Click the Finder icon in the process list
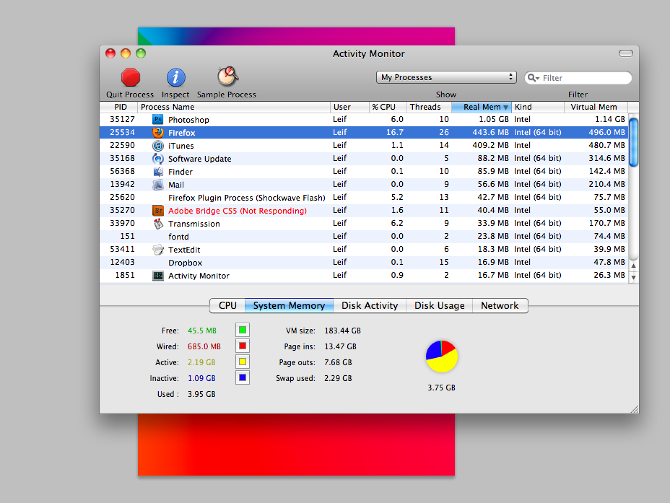 coord(158,172)
